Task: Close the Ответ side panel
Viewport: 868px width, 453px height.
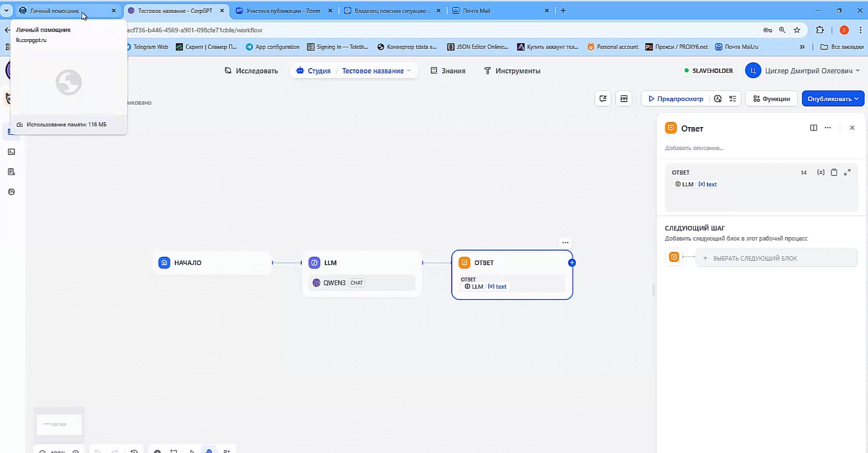Action: 852,128
